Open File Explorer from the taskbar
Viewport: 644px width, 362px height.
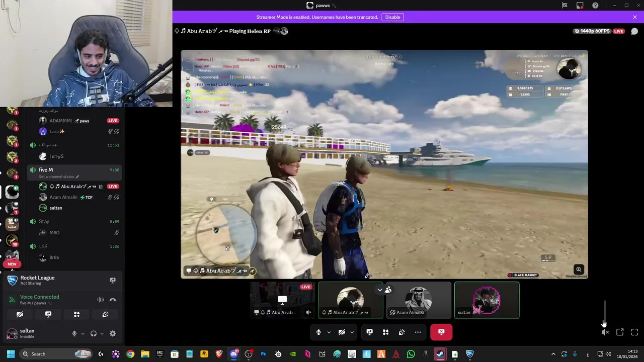145,354
